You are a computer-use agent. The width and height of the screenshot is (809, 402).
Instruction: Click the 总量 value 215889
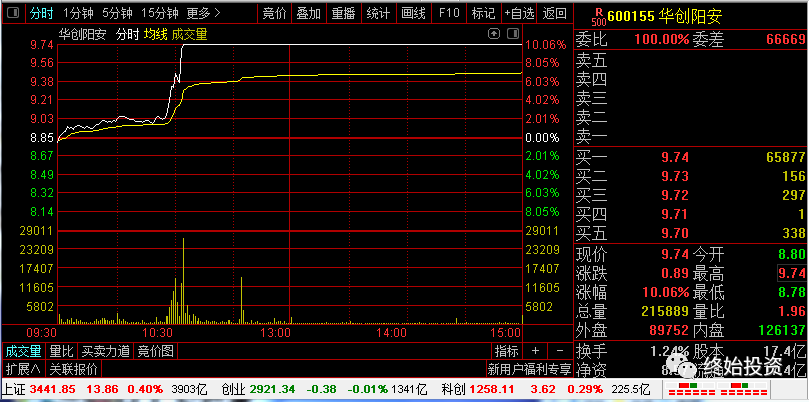665,311
